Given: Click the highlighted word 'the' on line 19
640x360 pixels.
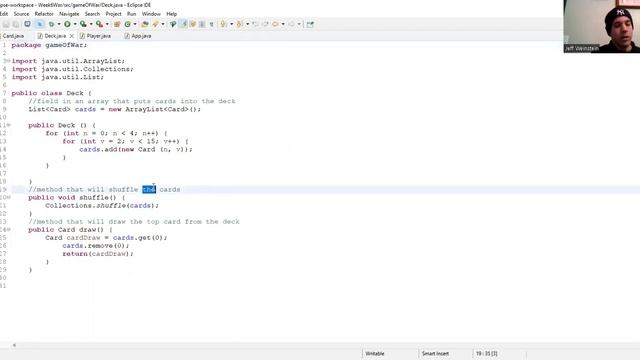Looking at the screenshot, I should pos(149,189).
